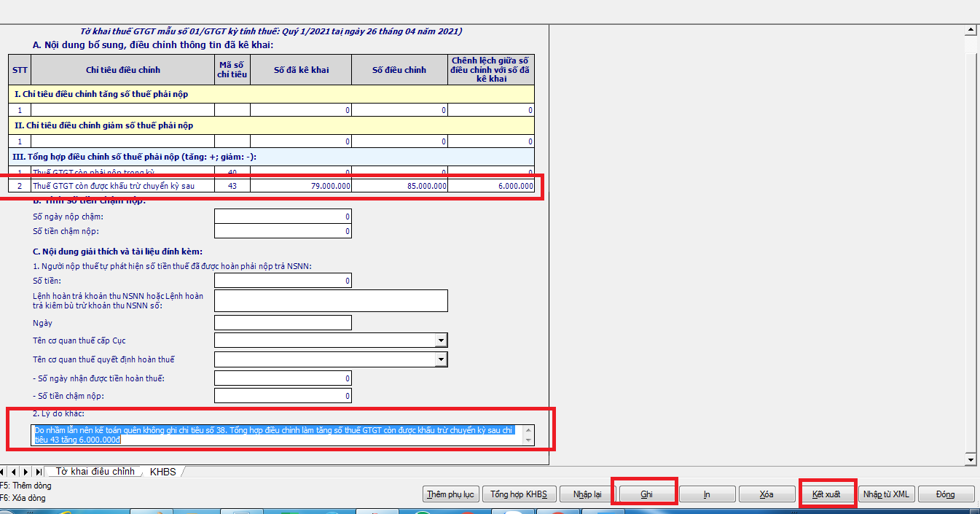This screenshot has width=980, height=514.
Task: Click the Số ngày nộp chậm field
Action: point(283,217)
